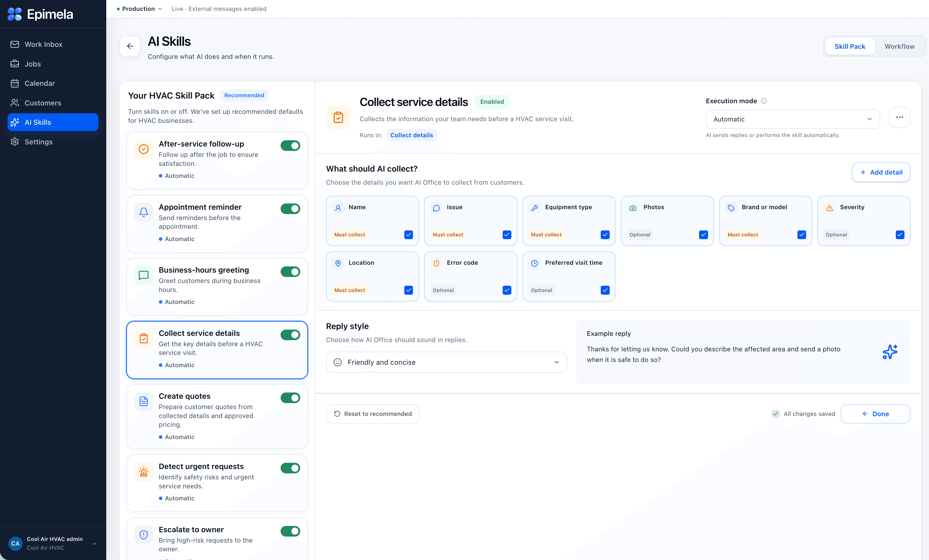Click the Escalate to owner shield icon
The width and height of the screenshot is (929, 560).
coord(144,535)
